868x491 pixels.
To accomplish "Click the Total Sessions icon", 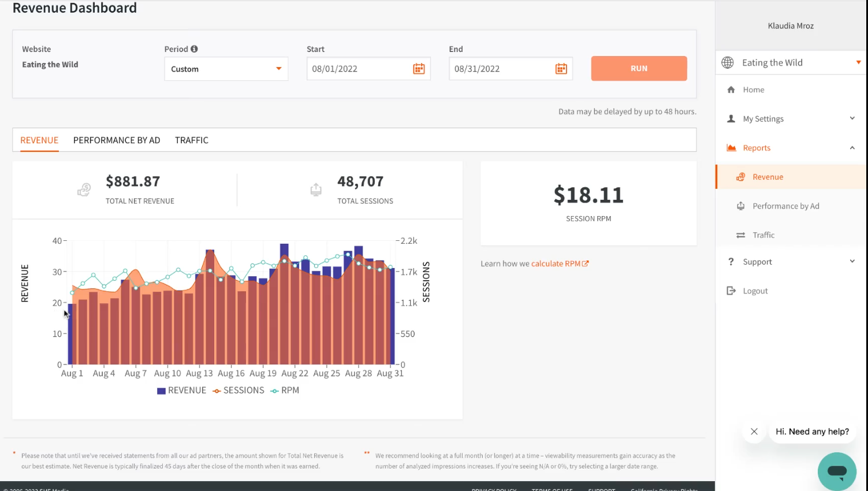I will pos(316,189).
